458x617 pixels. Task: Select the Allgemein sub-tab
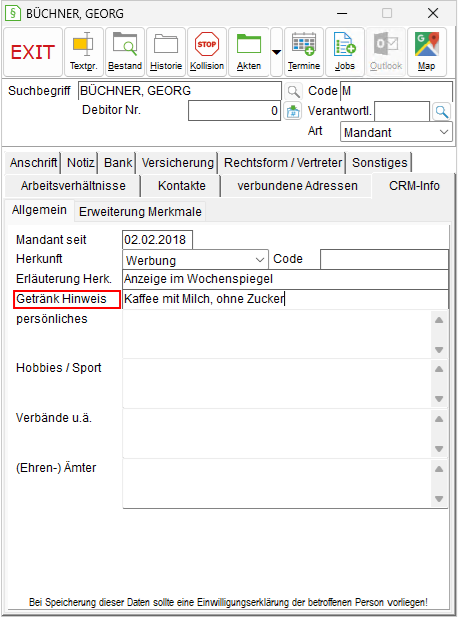(39, 210)
